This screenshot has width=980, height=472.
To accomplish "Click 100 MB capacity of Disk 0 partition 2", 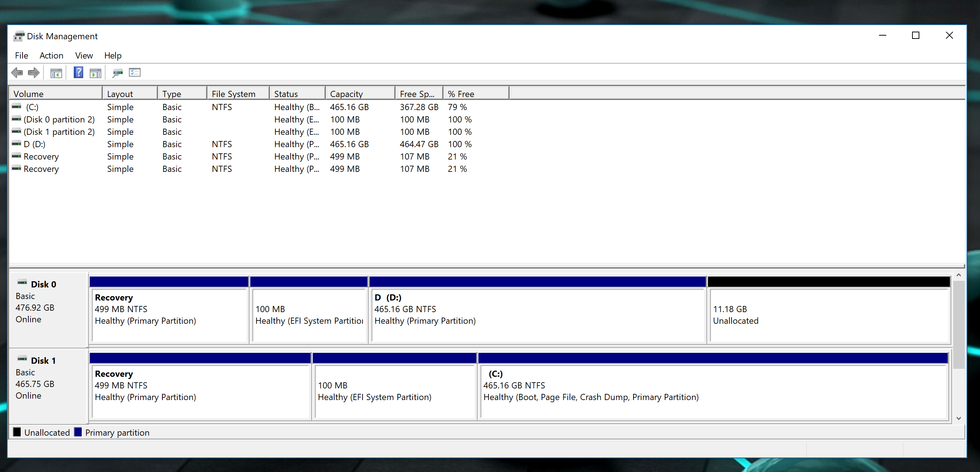I will coord(345,120).
